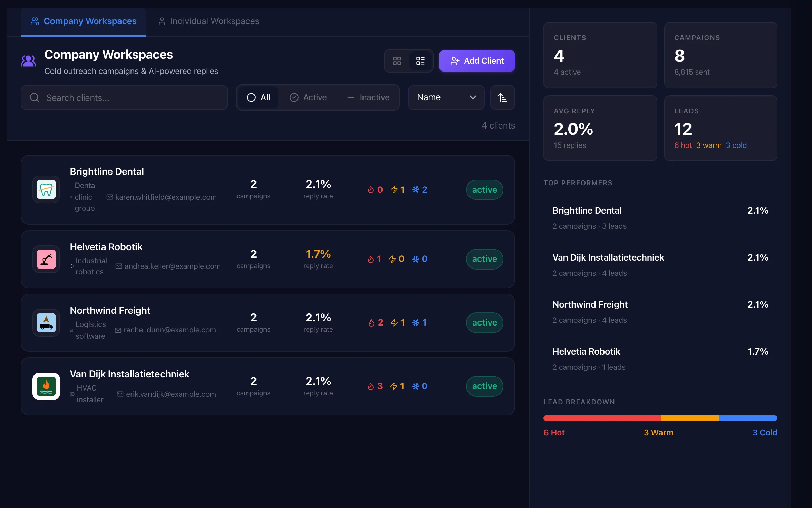Click Van Dijk cold leads snowflake icon
Viewport: 812px width, 508px height.
click(x=416, y=386)
